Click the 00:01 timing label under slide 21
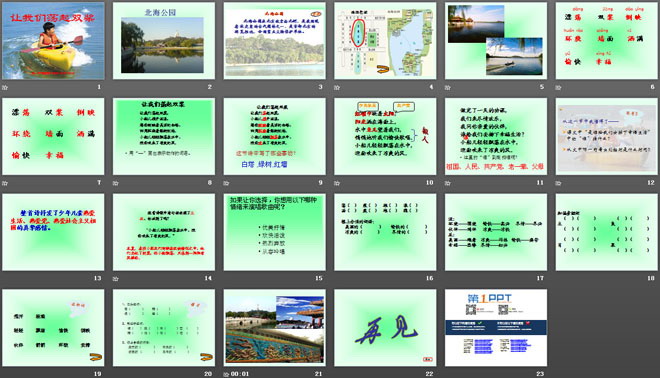This screenshot has width=660, height=378. click(240, 374)
